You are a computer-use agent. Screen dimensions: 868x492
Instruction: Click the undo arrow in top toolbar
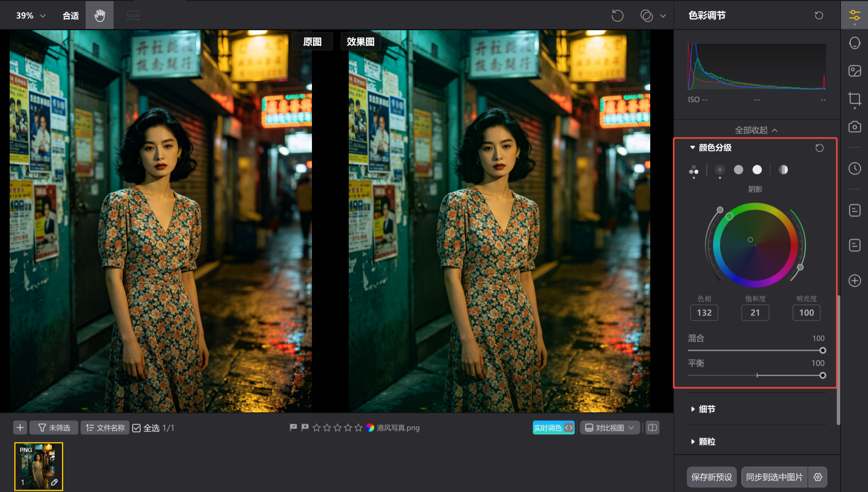(617, 16)
